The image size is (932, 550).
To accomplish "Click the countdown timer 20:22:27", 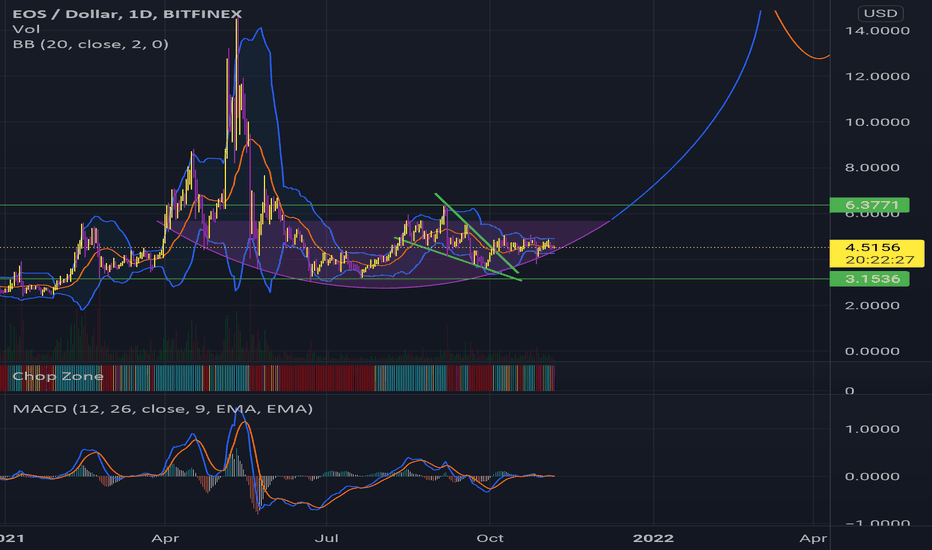I will 879,260.
